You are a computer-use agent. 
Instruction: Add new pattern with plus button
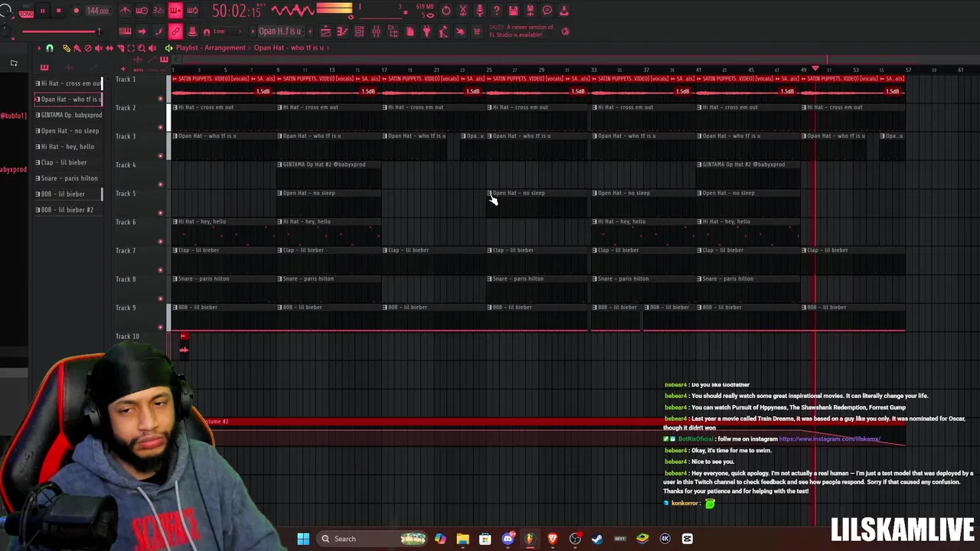click(309, 31)
